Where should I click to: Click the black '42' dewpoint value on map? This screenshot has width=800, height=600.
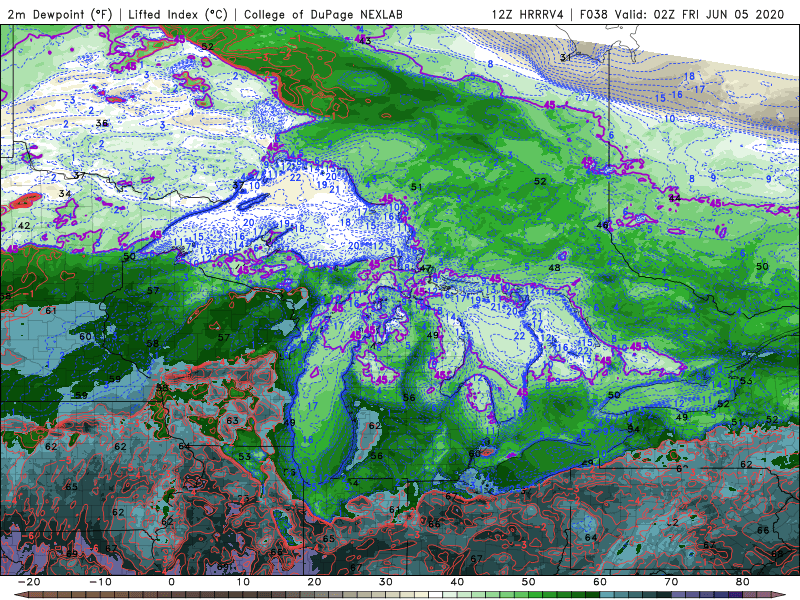point(24,226)
